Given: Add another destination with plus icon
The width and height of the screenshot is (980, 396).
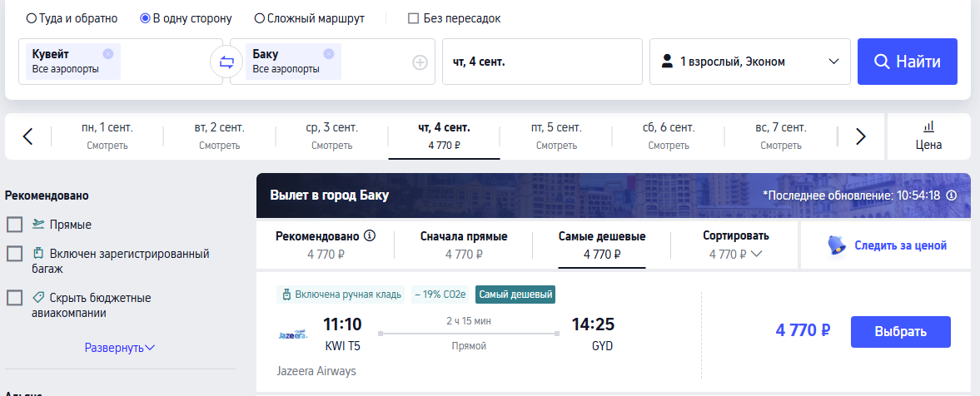Looking at the screenshot, I should point(420,62).
